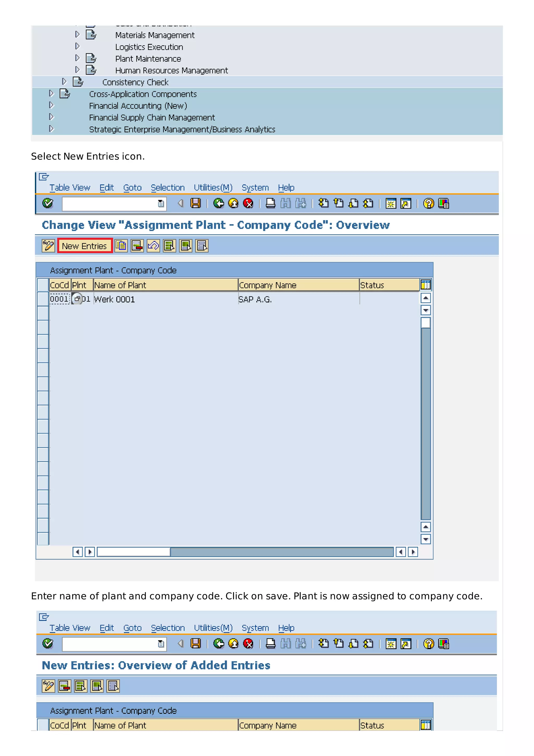
Task: Click search help button in Plnt cell
Action: (77, 299)
